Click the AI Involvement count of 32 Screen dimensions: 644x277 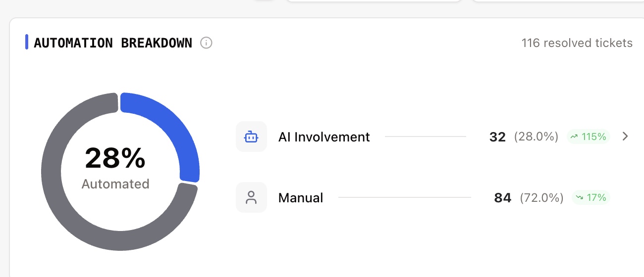[497, 137]
